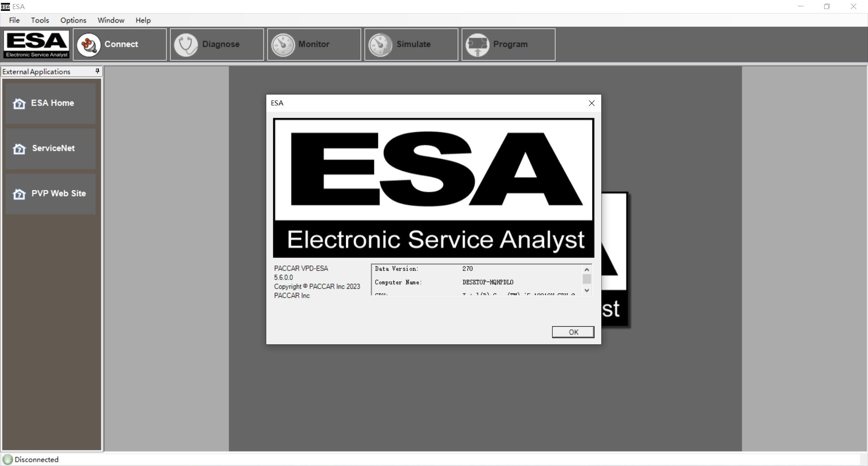Click the Connect plug icon
This screenshot has width=868, height=466.
(89, 45)
